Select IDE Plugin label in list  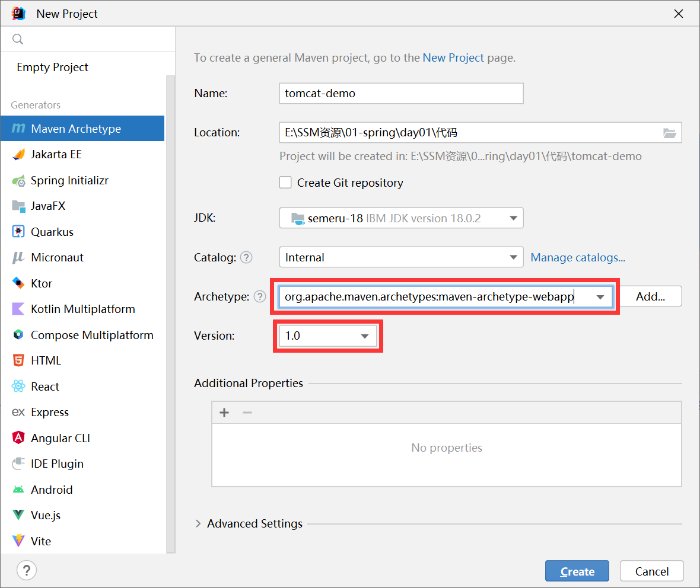pyautogui.click(x=57, y=464)
